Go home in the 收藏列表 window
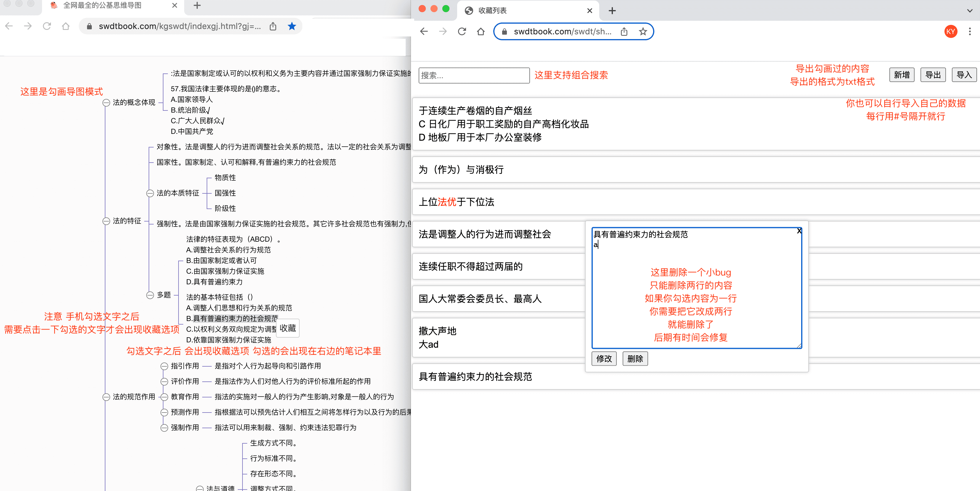The image size is (980, 491). (x=481, y=31)
